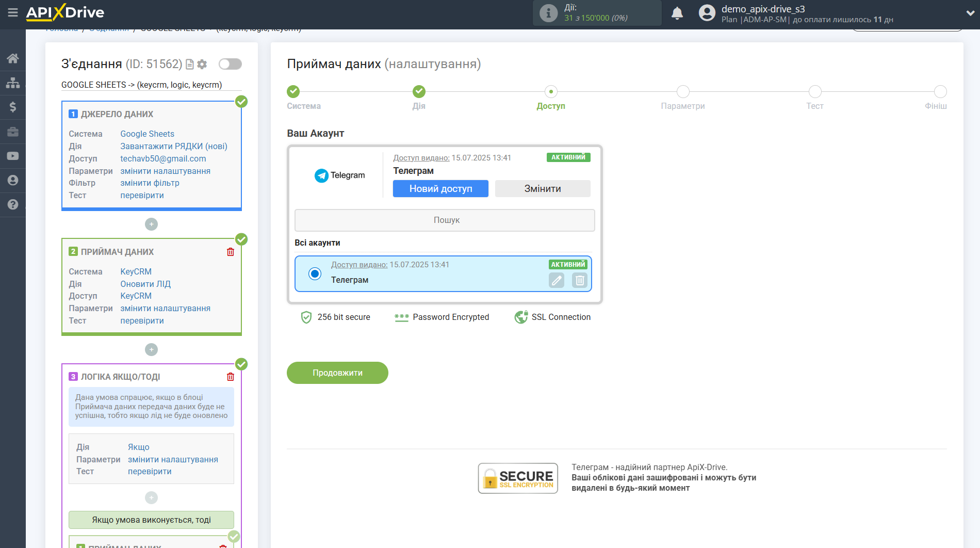
Task: Click перевірити in data receiver block
Action: [142, 320]
